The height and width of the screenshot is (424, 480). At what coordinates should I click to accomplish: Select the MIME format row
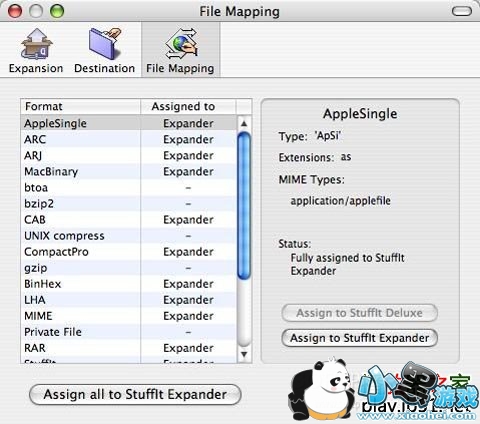point(128,316)
